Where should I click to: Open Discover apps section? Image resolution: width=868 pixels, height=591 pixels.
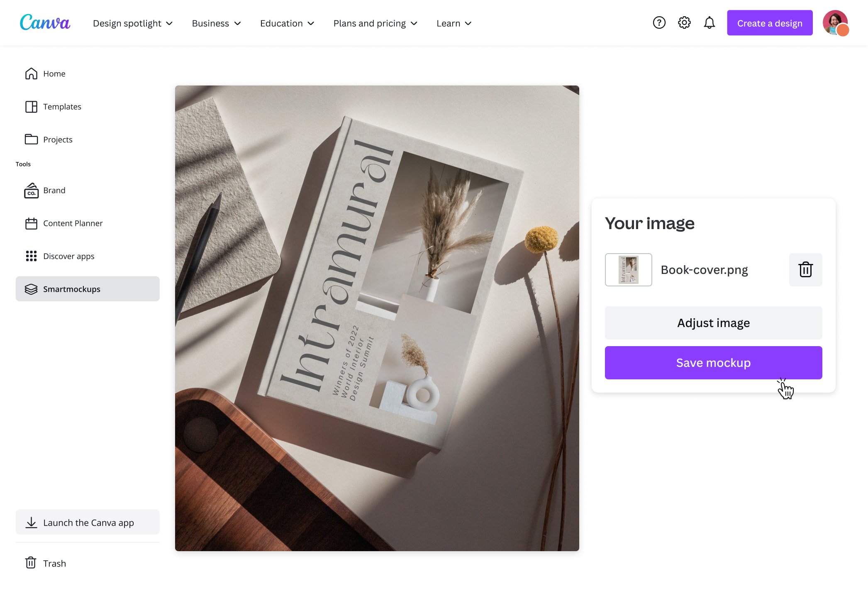click(x=68, y=256)
